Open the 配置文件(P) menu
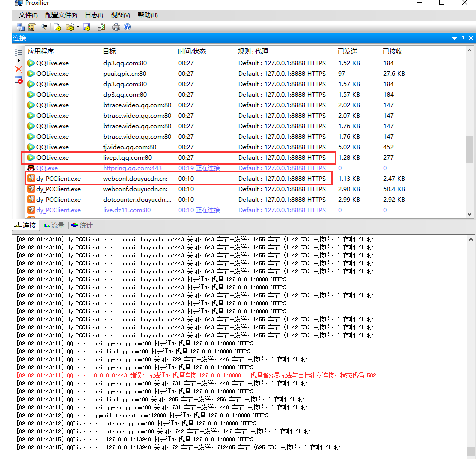Screen dimensions: 476x459 [61, 15]
